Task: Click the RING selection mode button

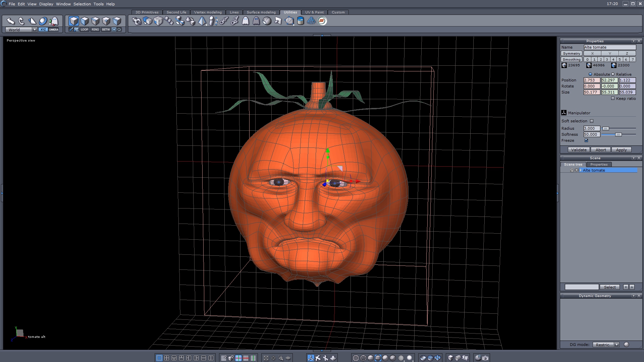Action: [95, 29]
